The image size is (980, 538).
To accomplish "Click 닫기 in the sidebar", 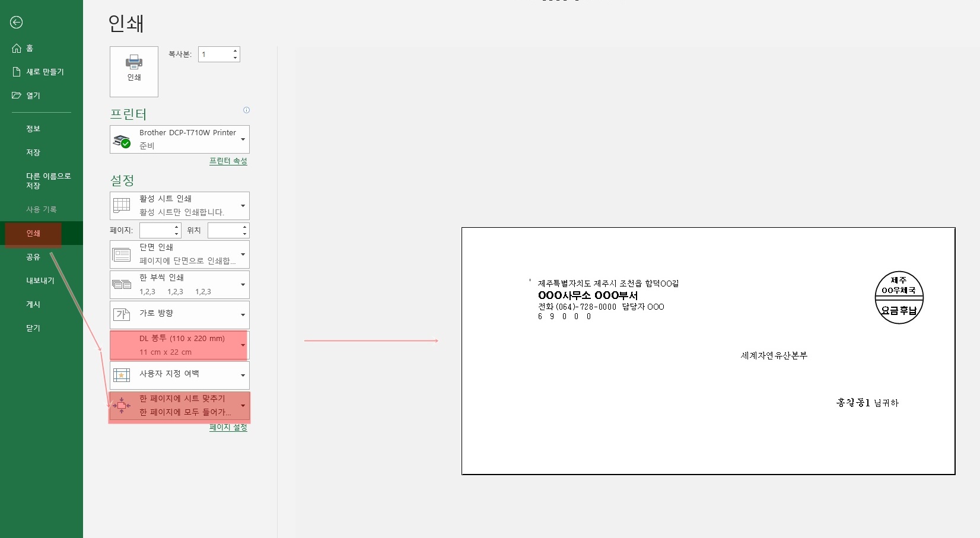I will 33,328.
